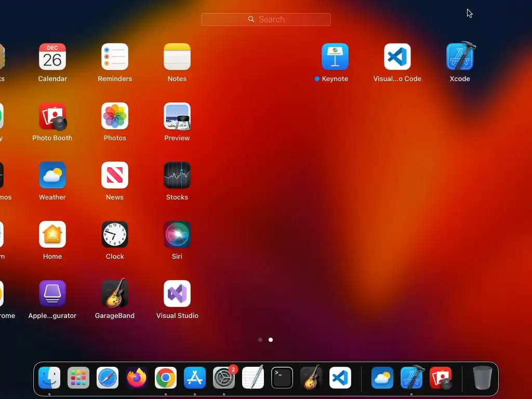Image resolution: width=532 pixels, height=399 pixels.
Task: Click Photo Booth icon in the Dock
Action: pyautogui.click(x=441, y=378)
